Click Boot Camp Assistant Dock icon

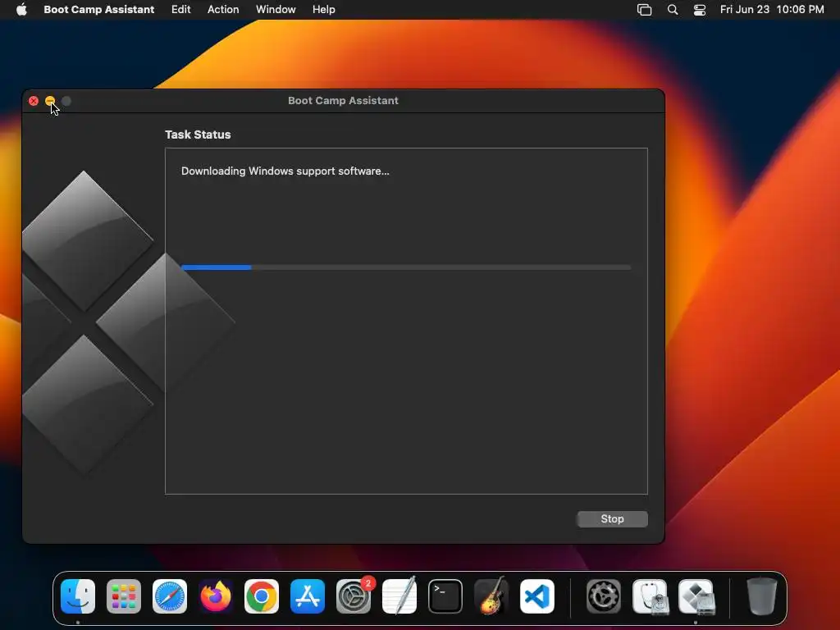[x=696, y=596]
